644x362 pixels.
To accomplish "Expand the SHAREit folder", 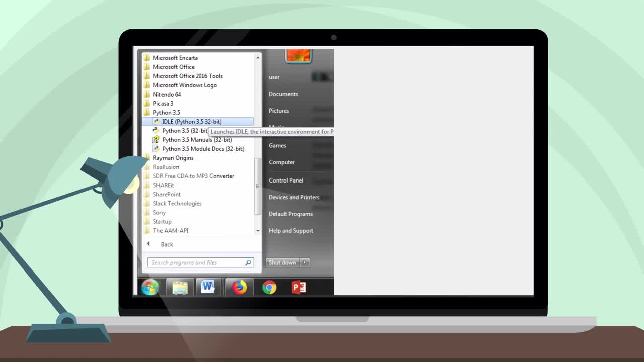I will tap(164, 185).
